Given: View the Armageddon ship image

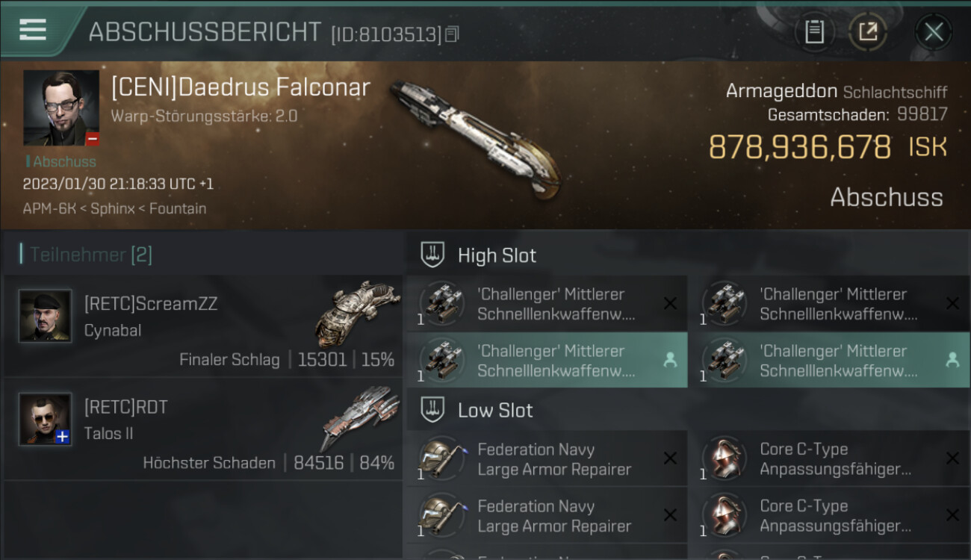Looking at the screenshot, I should point(474,138).
